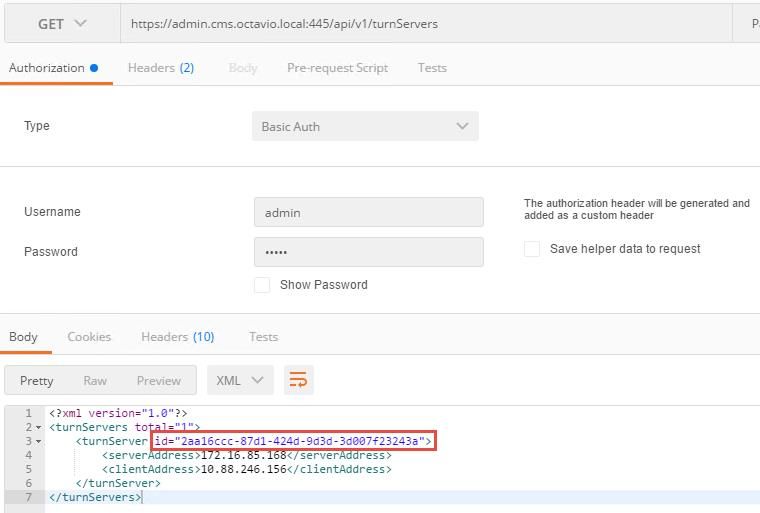The image size is (760, 513).
Task: Enable Show Password checkbox
Action: tap(262, 285)
